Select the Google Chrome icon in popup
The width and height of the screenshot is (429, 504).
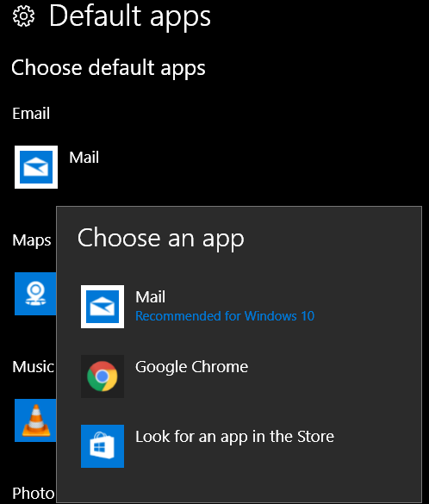tap(103, 376)
